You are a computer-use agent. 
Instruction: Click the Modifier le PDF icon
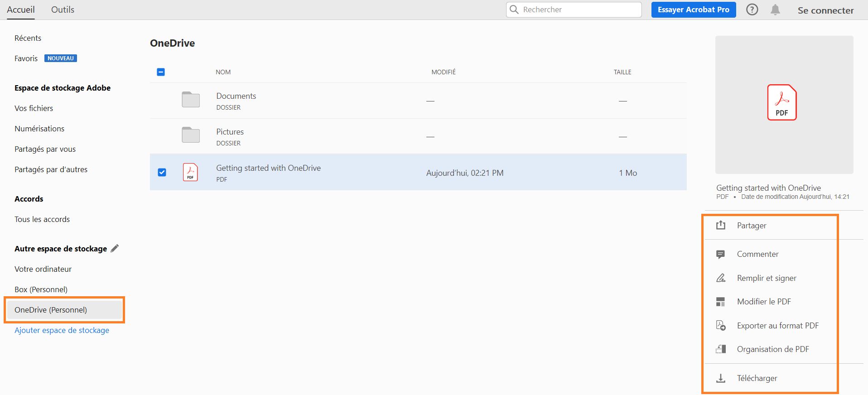tap(721, 302)
